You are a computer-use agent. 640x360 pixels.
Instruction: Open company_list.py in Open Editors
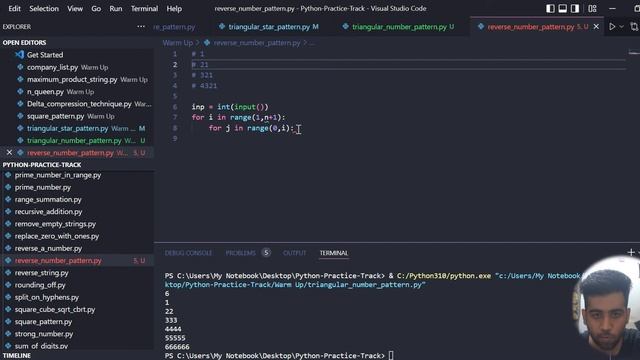point(52,67)
